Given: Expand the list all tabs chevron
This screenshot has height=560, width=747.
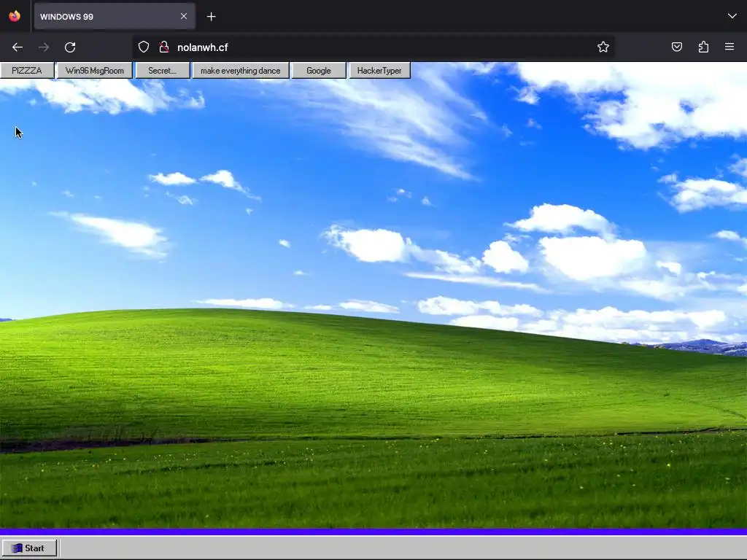Looking at the screenshot, I should tap(732, 16).
